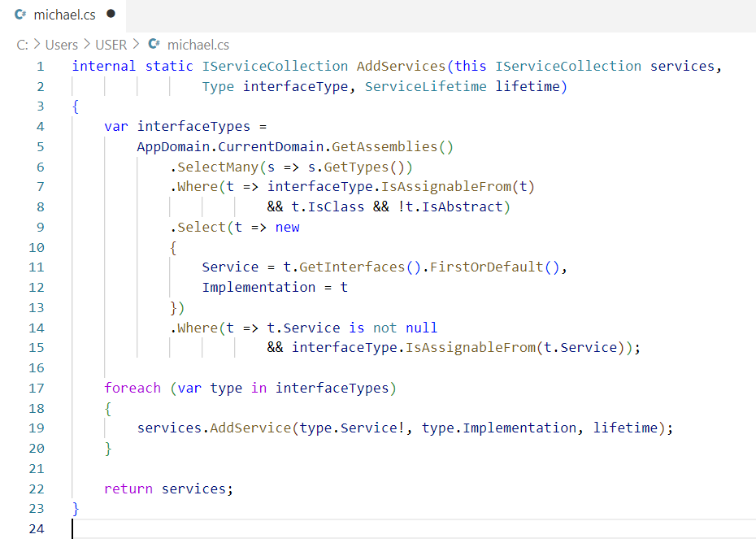
Task: Click the 'null' keyword on line 14
Action: [421, 328]
